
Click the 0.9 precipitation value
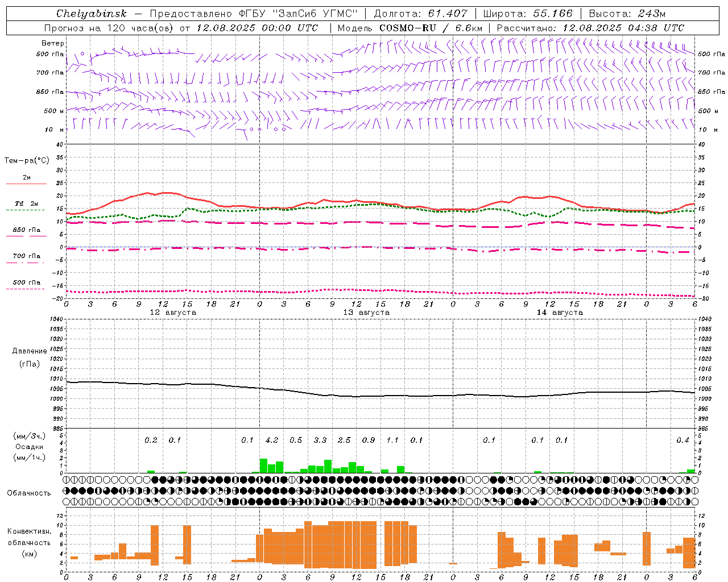(x=369, y=440)
